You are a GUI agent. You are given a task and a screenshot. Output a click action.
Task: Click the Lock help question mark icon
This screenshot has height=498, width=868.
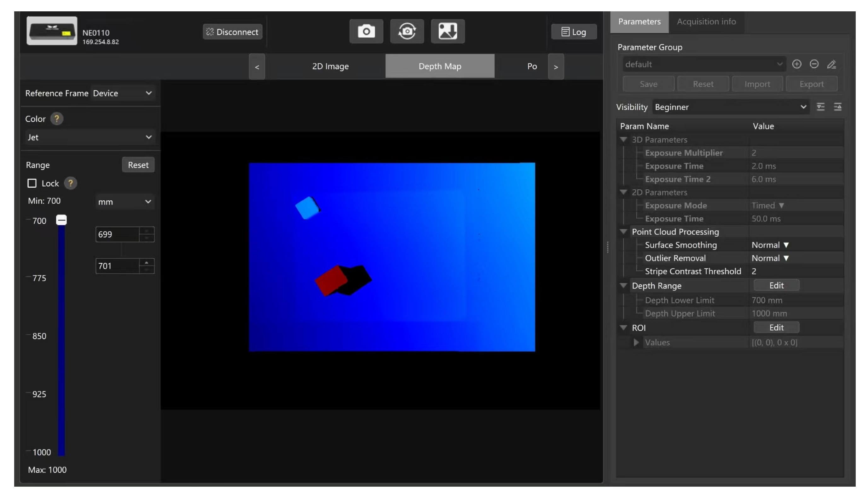71,183
